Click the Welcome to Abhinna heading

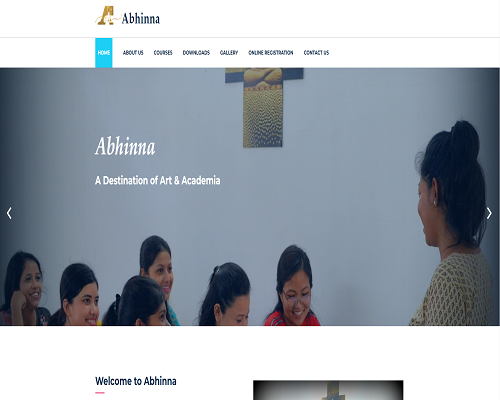[136, 381]
